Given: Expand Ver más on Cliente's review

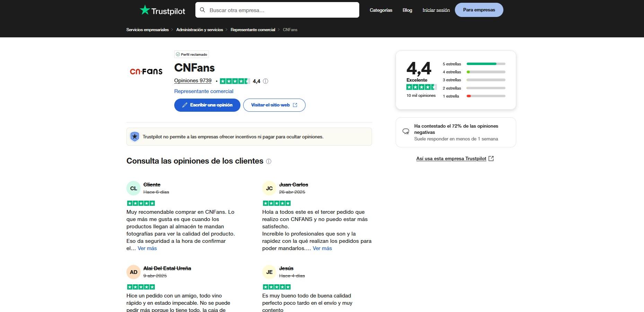Looking at the screenshot, I should [147, 248].
